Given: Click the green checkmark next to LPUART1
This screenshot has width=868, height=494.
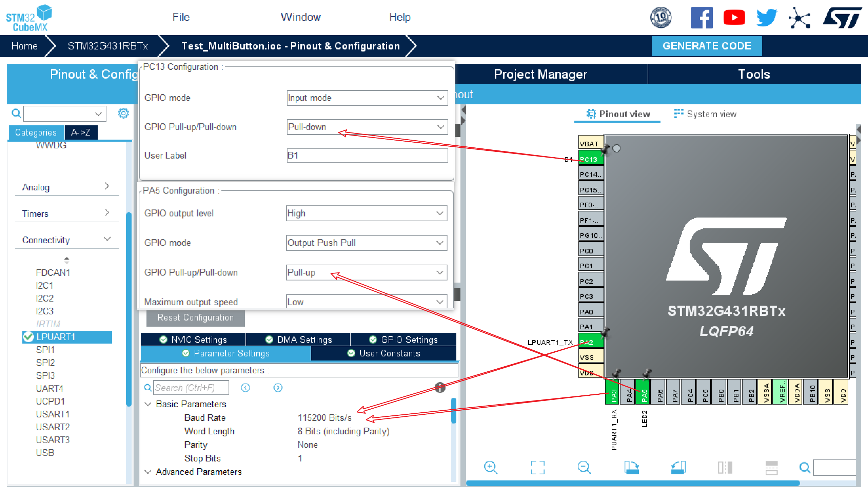Looking at the screenshot, I should coord(28,337).
